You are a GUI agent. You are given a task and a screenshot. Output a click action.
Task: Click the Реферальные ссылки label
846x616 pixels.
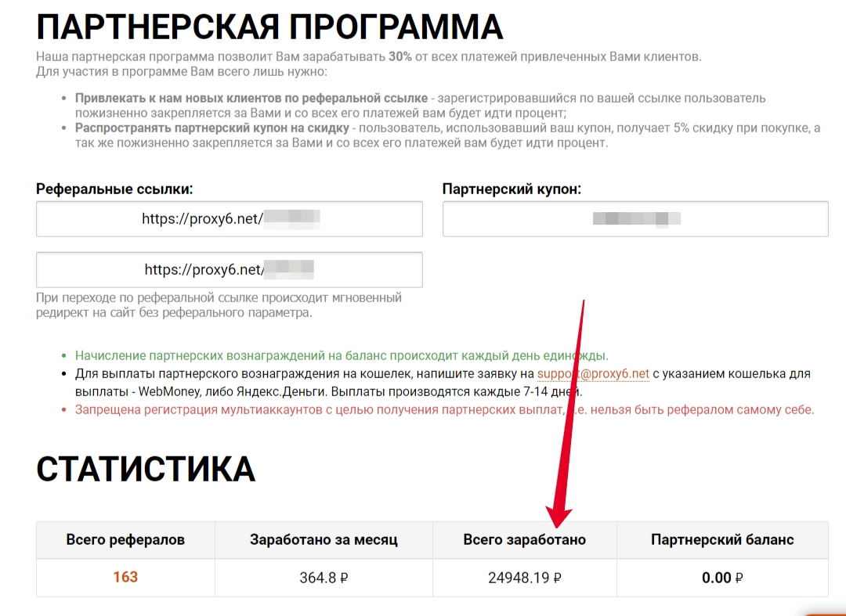click(114, 189)
